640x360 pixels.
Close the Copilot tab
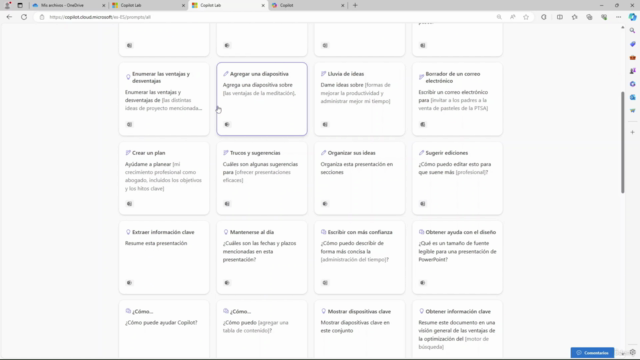pyautogui.click(x=342, y=5)
